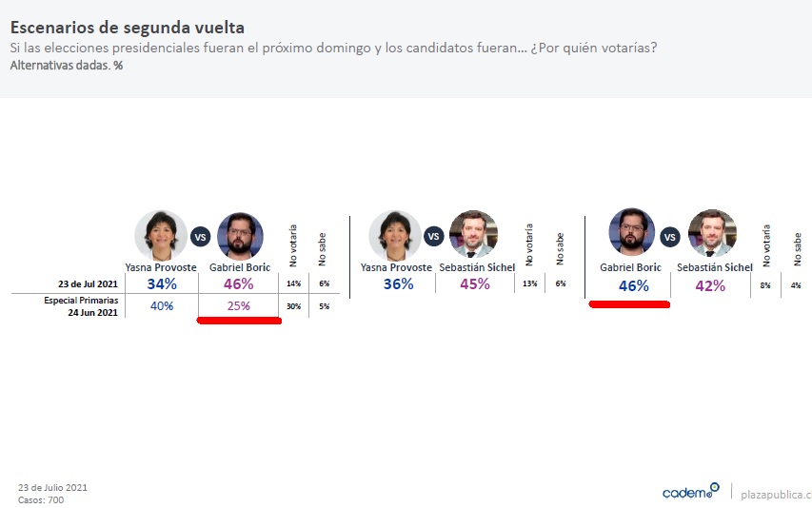This screenshot has height=508, width=812.
Task: Click the VS badge between Boric and Sichel
Action: (x=671, y=236)
